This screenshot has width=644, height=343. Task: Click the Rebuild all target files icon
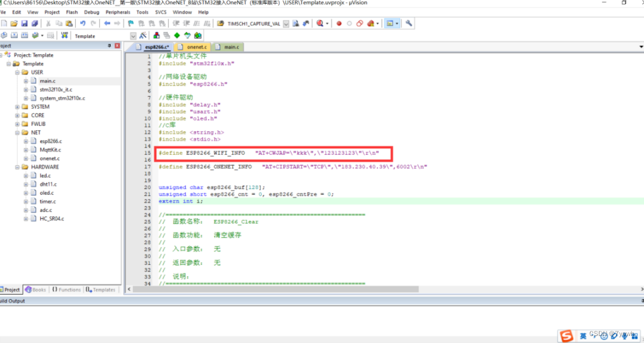pyautogui.click(x=25, y=36)
